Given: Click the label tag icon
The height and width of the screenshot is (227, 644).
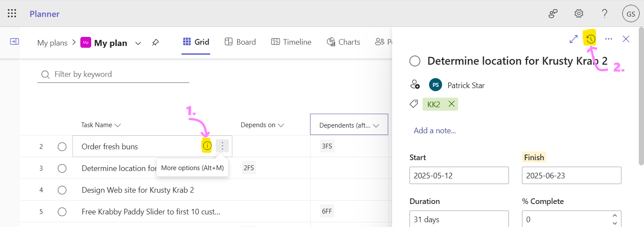Looking at the screenshot, I should click(414, 104).
